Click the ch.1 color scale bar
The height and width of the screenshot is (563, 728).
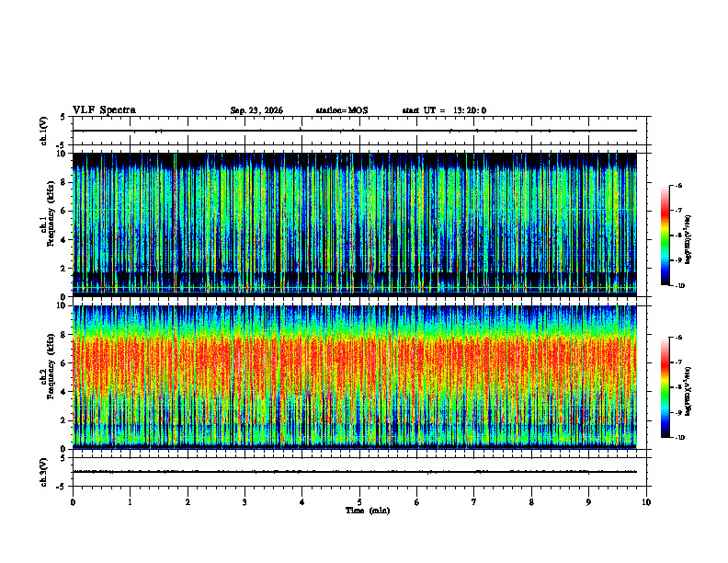pyautogui.click(x=665, y=236)
